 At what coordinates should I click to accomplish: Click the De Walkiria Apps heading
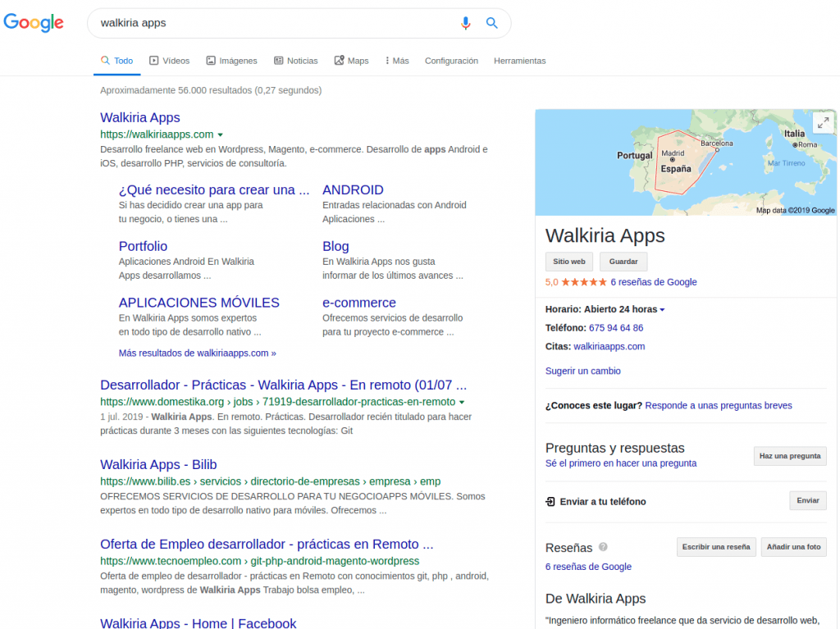point(596,599)
